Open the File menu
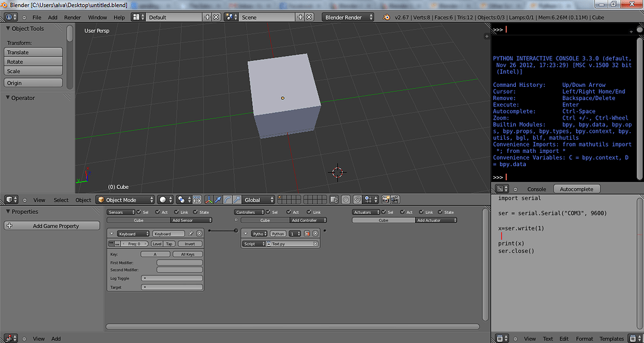Screen dimensions: 644x343 [x=36, y=17]
